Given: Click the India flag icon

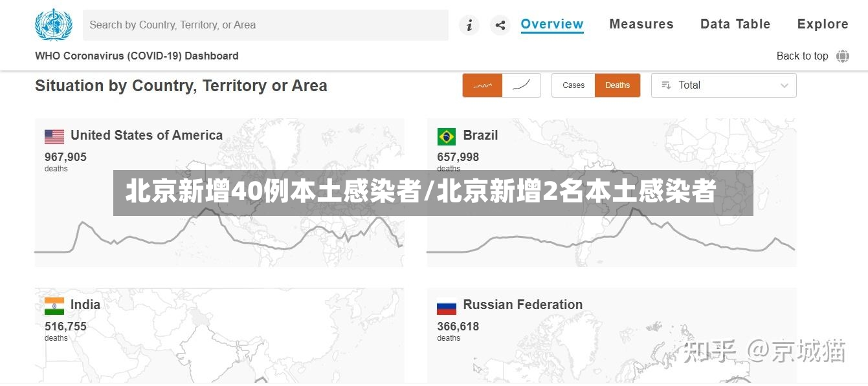Looking at the screenshot, I should point(54,306).
